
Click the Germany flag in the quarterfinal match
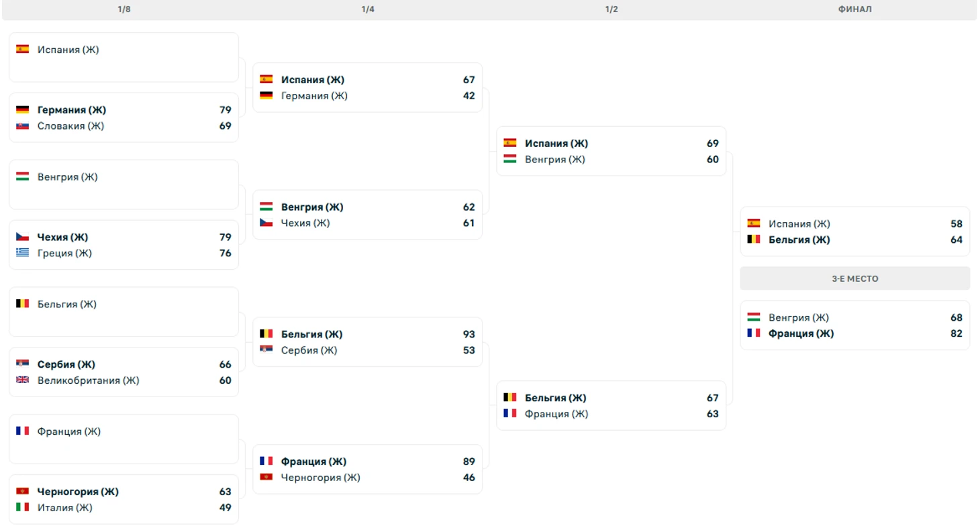point(266,95)
